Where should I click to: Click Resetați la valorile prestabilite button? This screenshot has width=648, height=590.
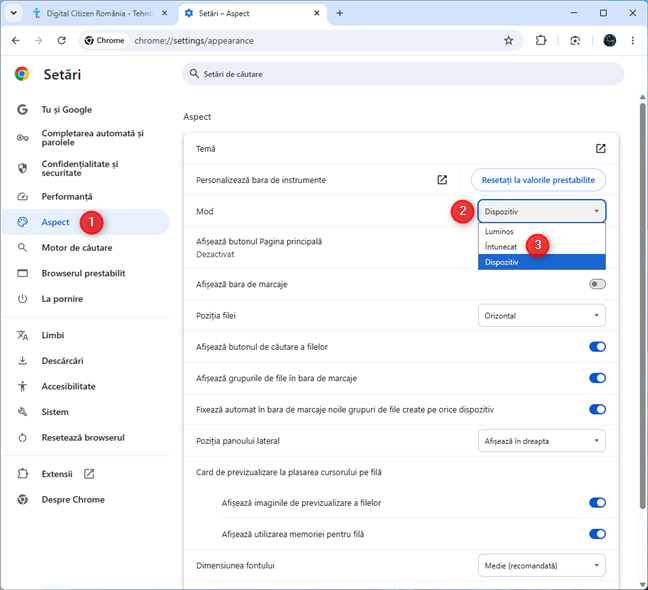pos(538,180)
